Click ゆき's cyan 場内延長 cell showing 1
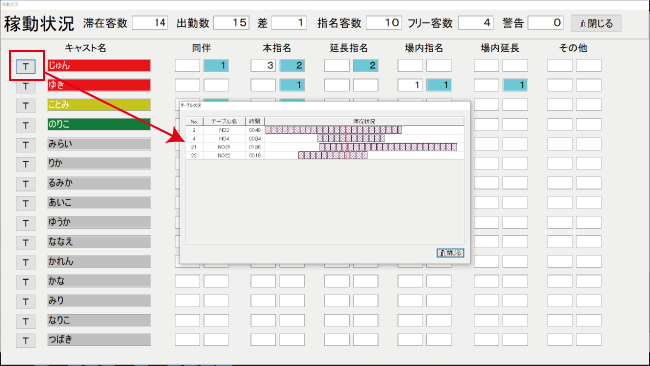 [515, 85]
